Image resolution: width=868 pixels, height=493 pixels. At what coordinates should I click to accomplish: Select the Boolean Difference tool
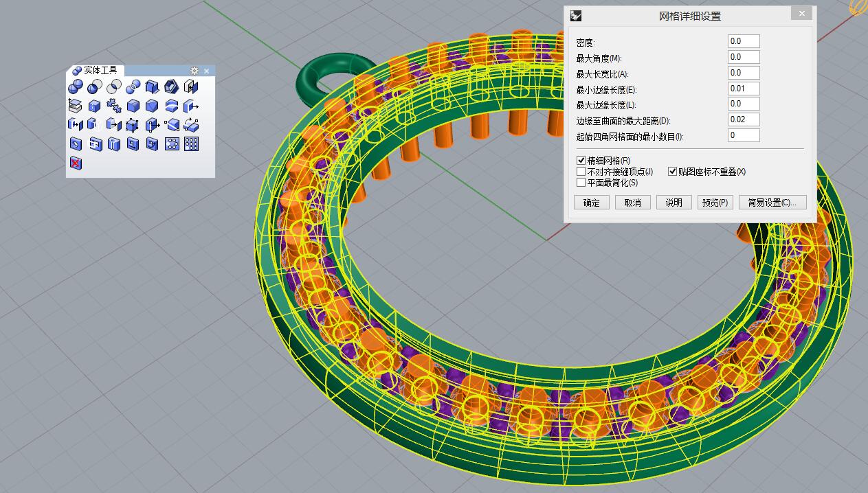point(95,87)
